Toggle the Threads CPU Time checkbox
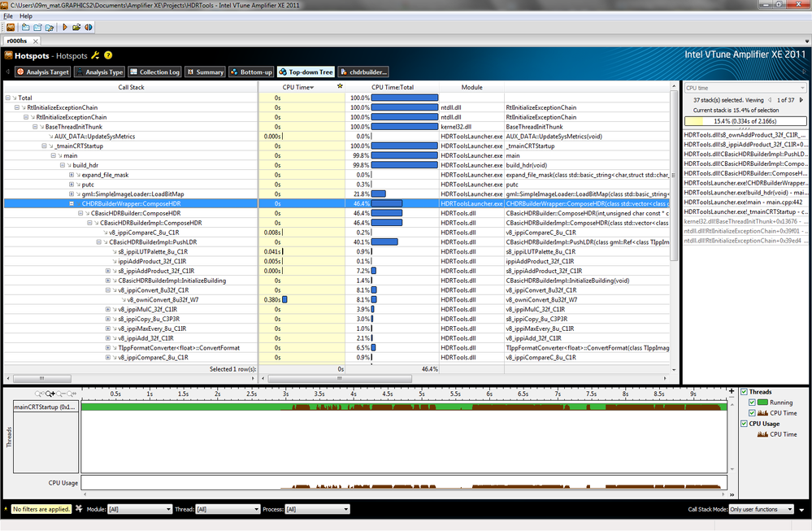Image resolution: width=812 pixels, height=531 pixels. pos(752,413)
